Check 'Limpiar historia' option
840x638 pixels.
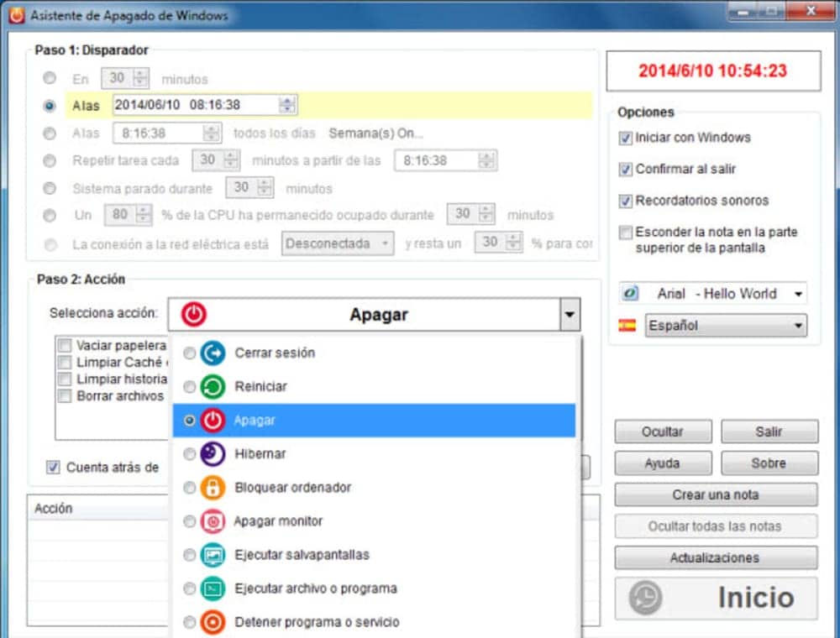(x=65, y=379)
